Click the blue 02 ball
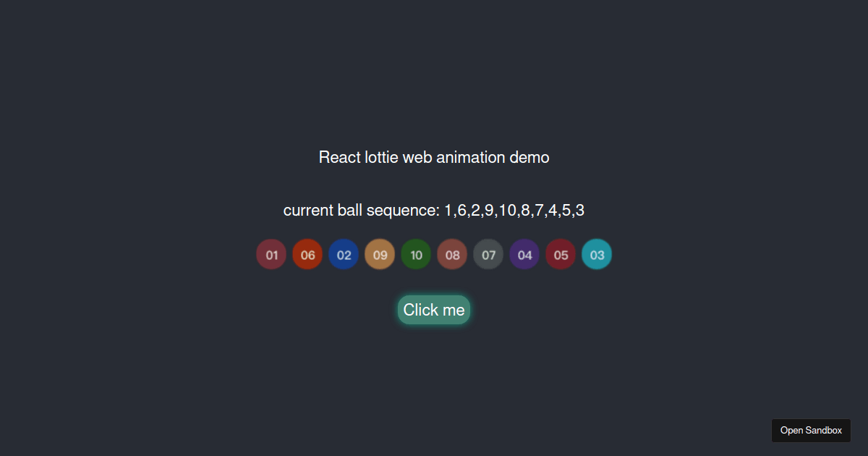This screenshot has height=456, width=868. coord(344,254)
